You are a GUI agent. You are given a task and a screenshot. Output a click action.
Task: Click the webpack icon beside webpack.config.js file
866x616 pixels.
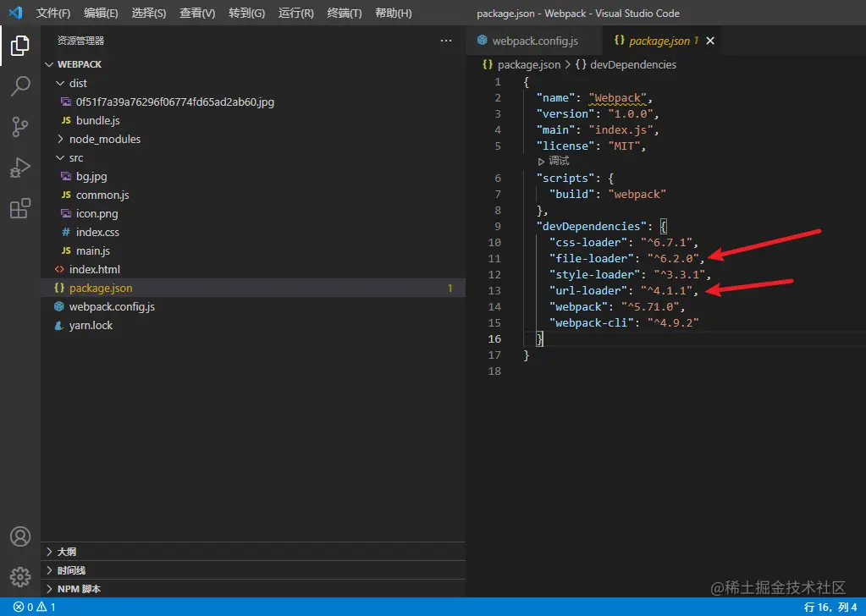59,306
